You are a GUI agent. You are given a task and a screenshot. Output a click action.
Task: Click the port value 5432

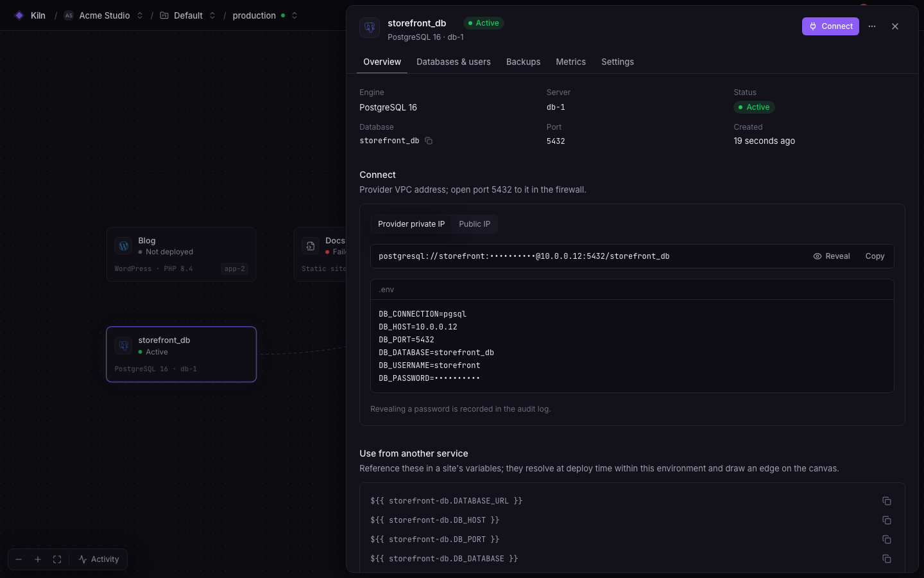[x=556, y=141]
